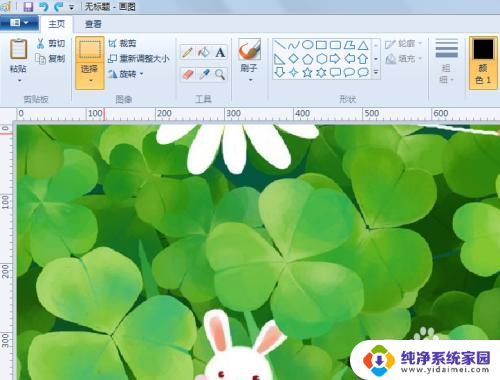Click the 粘贴 (Paste) clipboard icon
Image resolution: width=500 pixels, height=380 pixels.
click(18, 49)
